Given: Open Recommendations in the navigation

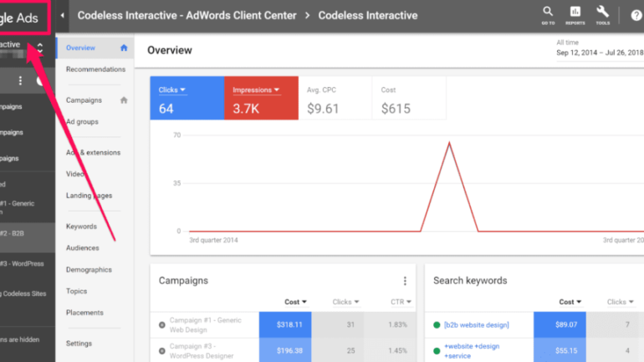Looking at the screenshot, I should (95, 69).
